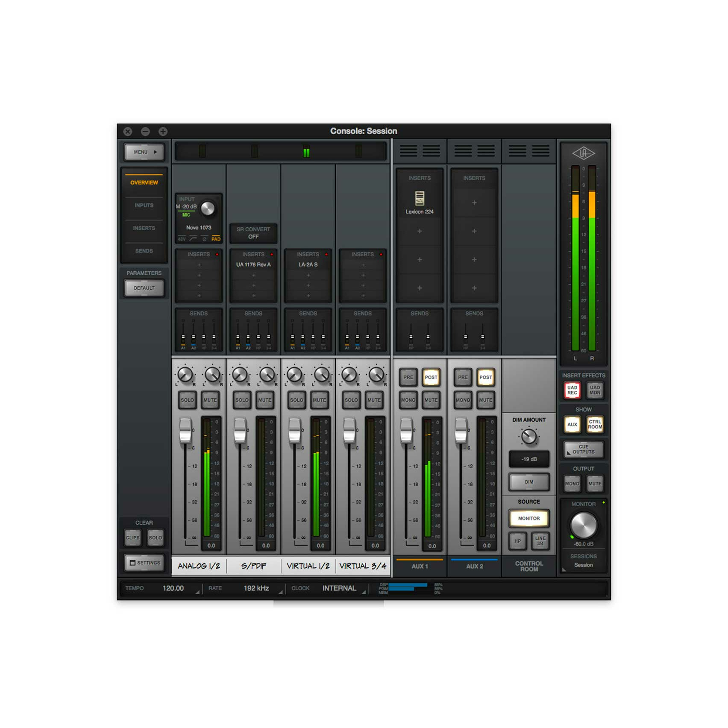The image size is (728, 728).
Task: Disable the PAD on the Analog 1/2 input
Action: tap(216, 239)
